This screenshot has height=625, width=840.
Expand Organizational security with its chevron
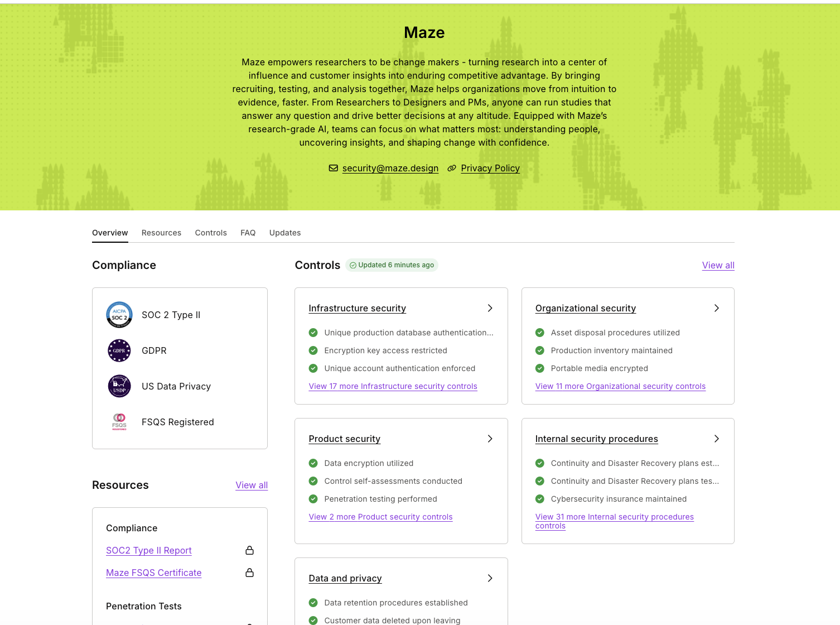tap(717, 308)
